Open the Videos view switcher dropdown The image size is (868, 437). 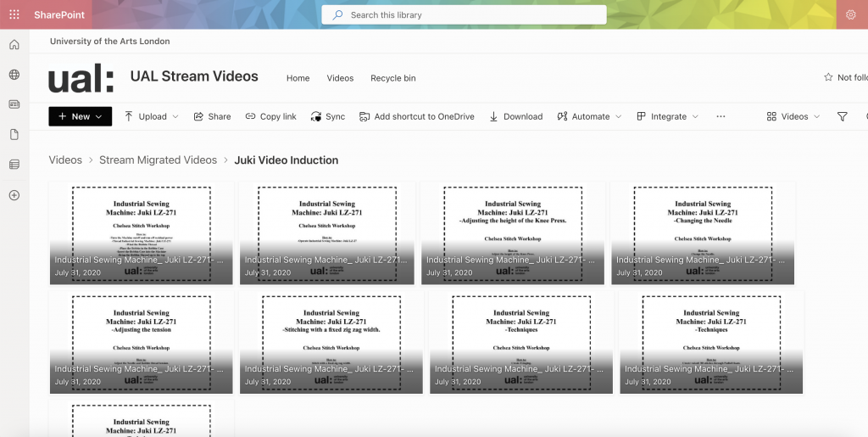[793, 116]
